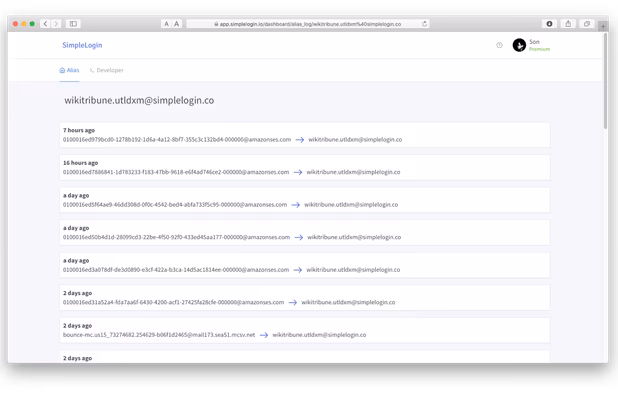Select sender address starting 0100016ed7886841
This screenshot has width=618, height=394.
click(176, 172)
